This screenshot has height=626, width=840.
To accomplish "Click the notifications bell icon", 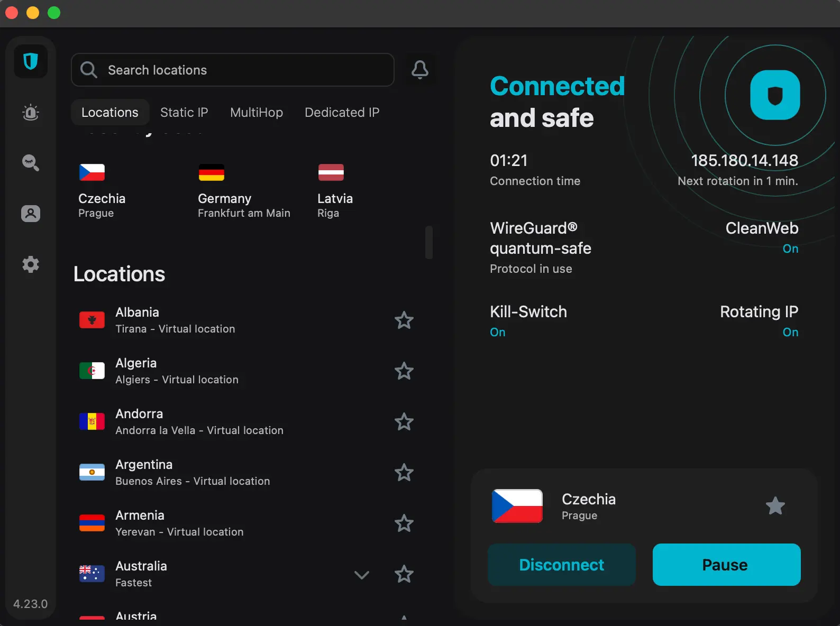I will pyautogui.click(x=420, y=70).
